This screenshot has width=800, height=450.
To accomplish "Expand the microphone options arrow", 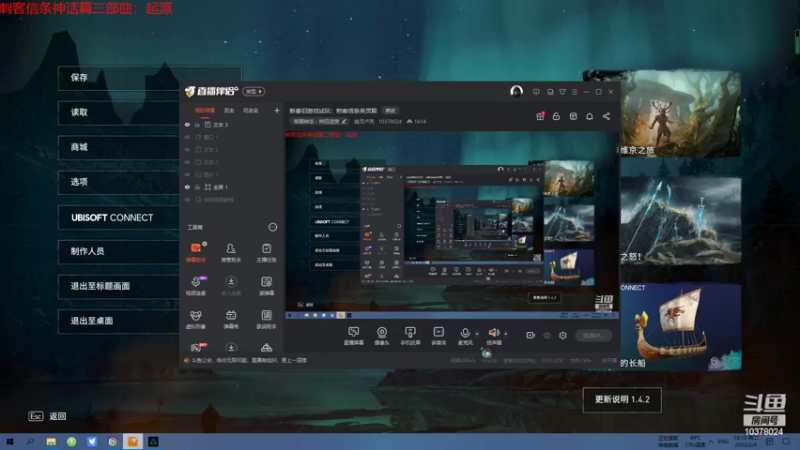I will click(477, 334).
